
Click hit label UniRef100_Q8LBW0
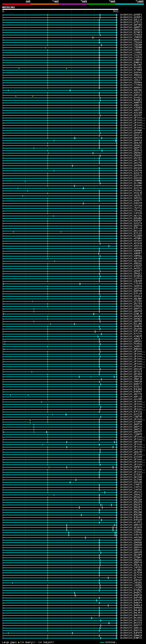(131, 299)
